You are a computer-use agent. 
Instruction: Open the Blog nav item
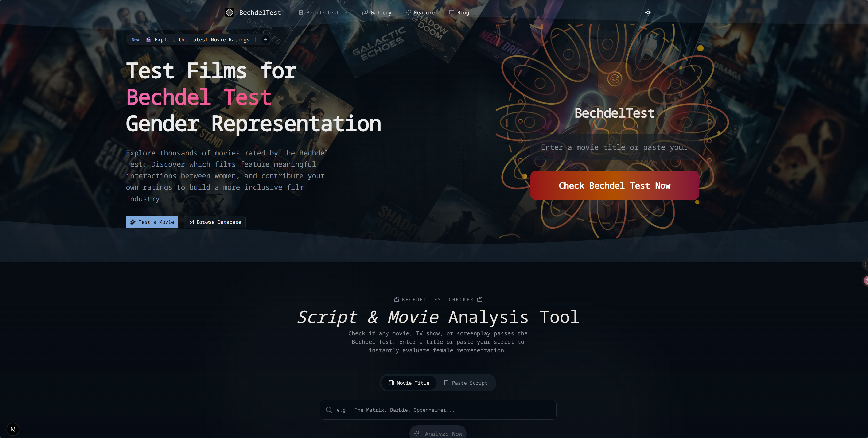click(459, 12)
